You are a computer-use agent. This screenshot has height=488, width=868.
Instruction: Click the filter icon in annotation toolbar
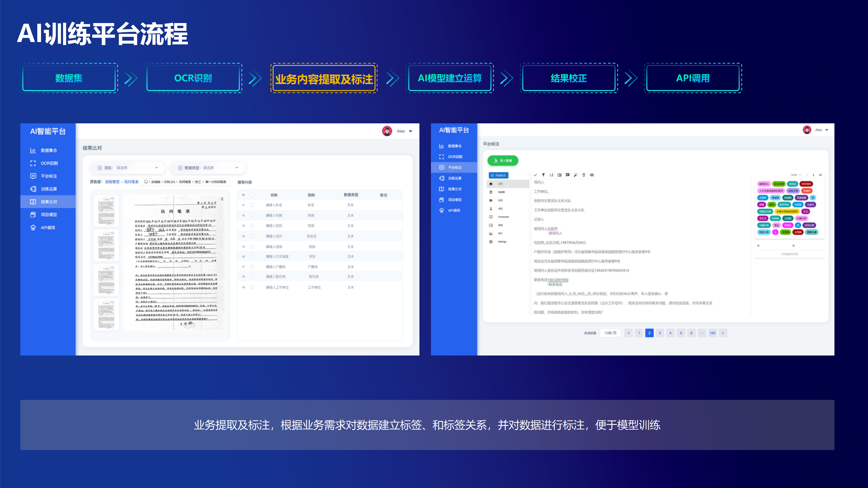click(x=543, y=175)
